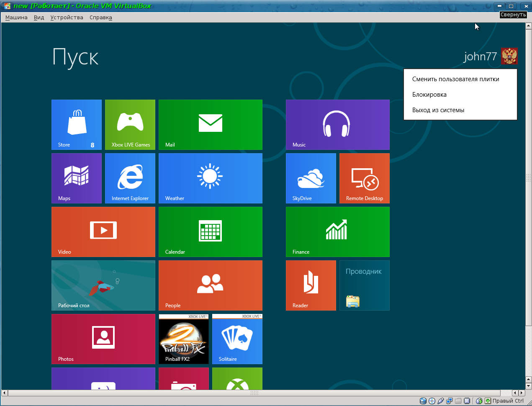Open the Finance tile

click(x=338, y=232)
